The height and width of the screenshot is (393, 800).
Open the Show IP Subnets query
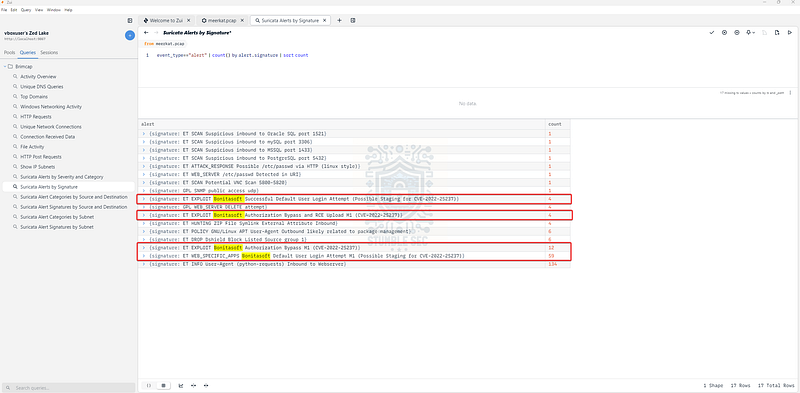38,167
